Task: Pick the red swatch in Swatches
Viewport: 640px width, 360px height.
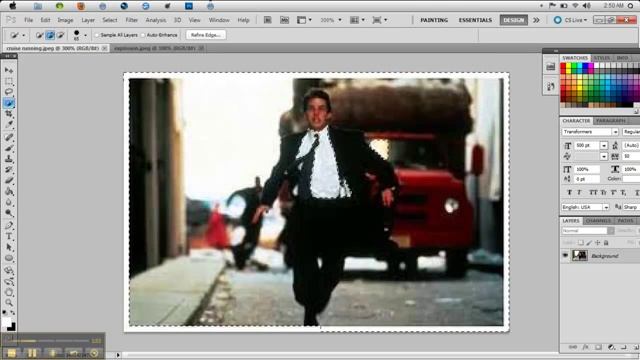Action: tap(563, 66)
